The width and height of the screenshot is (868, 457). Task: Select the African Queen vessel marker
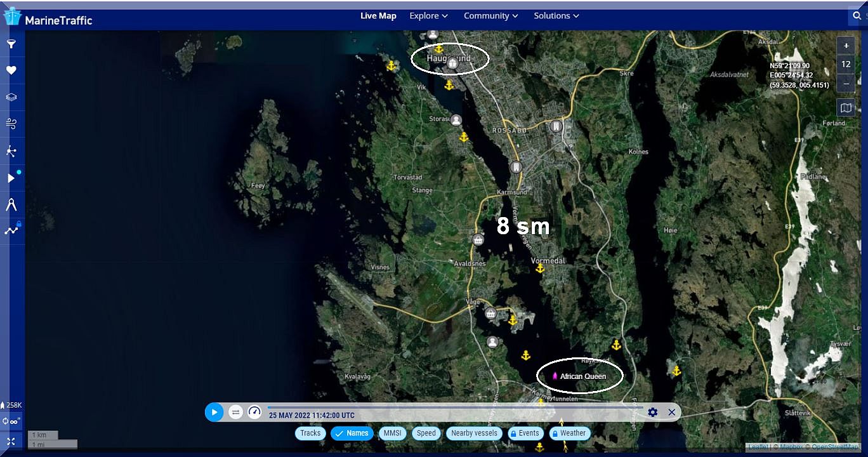click(555, 376)
